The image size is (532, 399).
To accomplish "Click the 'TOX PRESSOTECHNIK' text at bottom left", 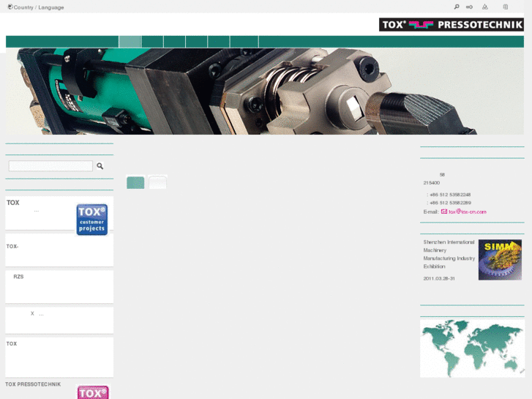I will pyautogui.click(x=33, y=384).
